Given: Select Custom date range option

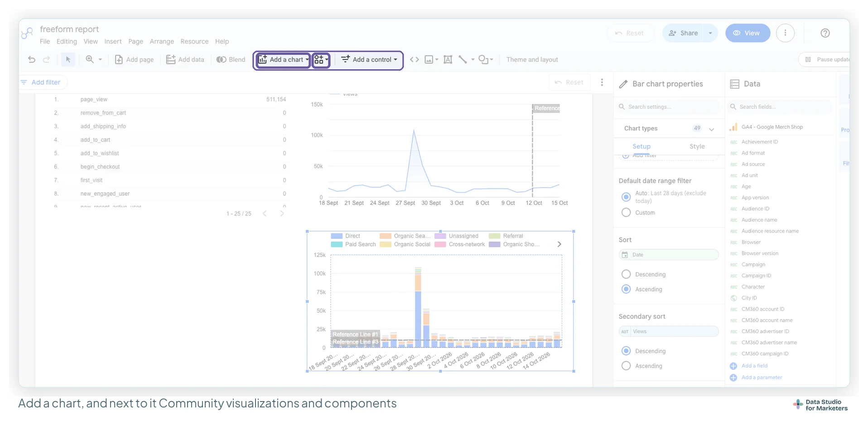Looking at the screenshot, I should click(626, 213).
